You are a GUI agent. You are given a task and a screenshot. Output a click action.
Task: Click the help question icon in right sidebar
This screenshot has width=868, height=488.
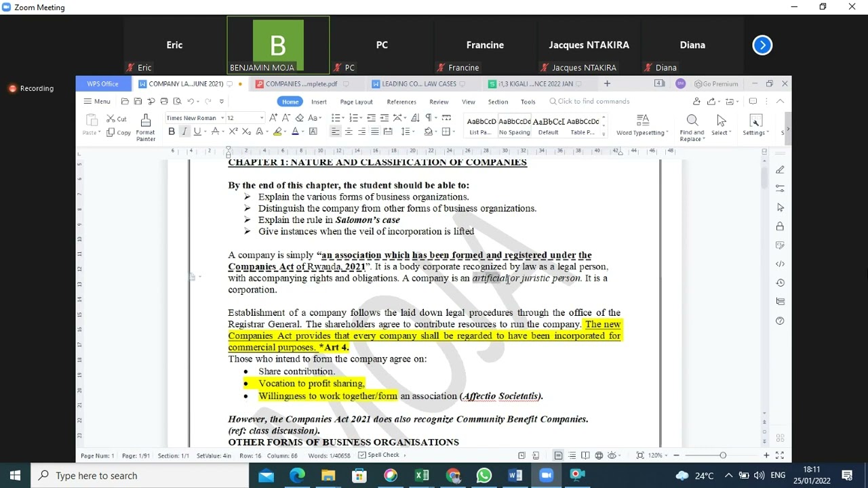pos(780,321)
